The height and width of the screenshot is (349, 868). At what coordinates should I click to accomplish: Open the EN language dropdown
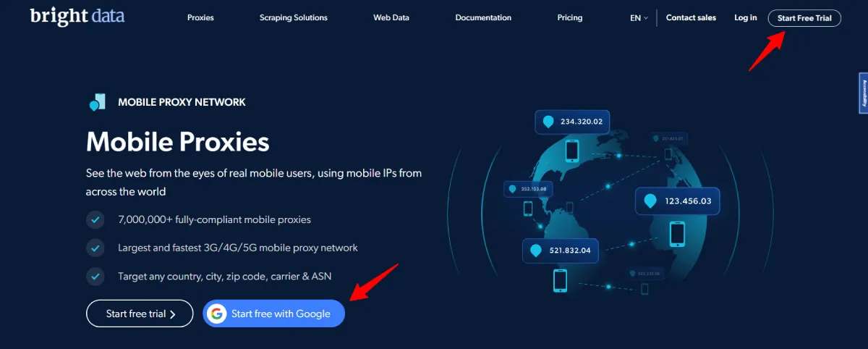[x=639, y=18]
